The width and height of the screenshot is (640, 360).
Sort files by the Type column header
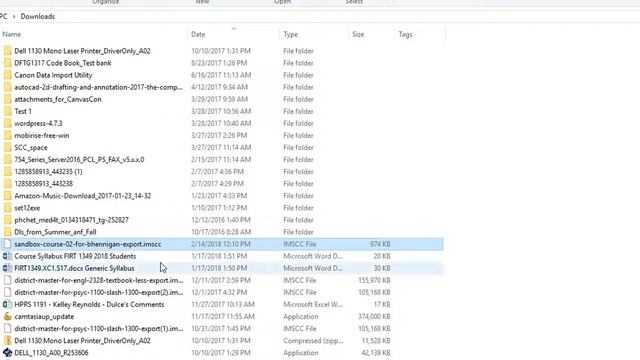291,34
